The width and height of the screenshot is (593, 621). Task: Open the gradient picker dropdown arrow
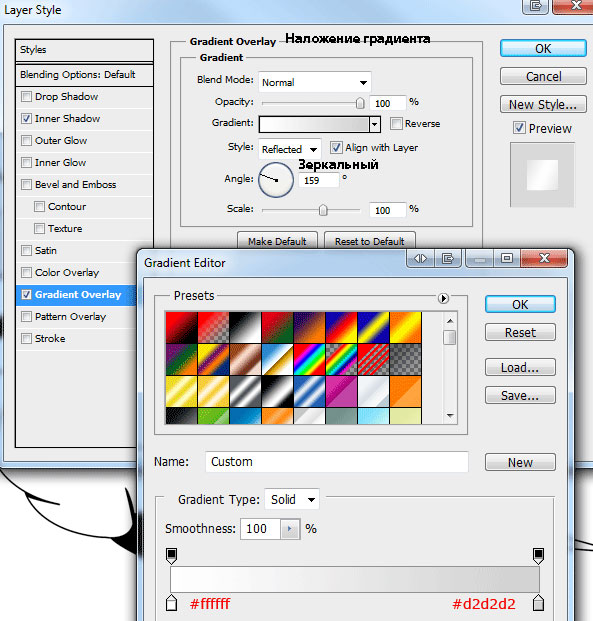tap(375, 124)
